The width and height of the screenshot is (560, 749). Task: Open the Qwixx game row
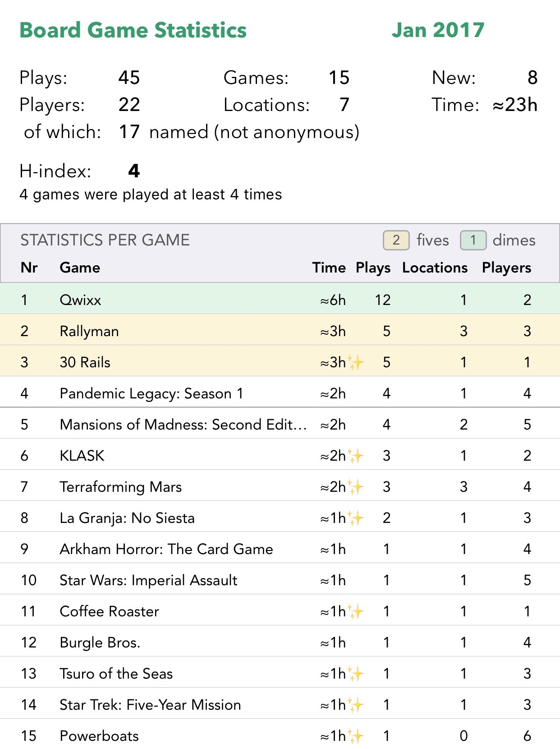click(80, 300)
